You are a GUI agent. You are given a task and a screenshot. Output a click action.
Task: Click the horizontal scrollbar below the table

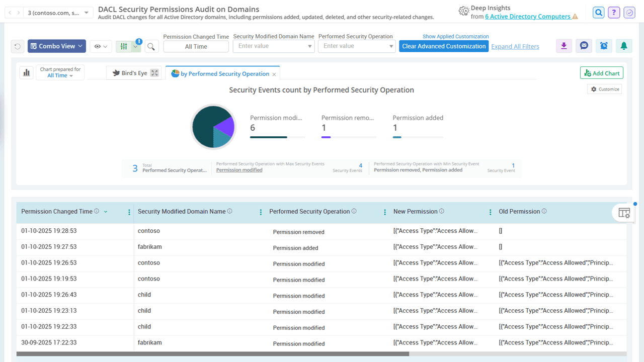(212, 354)
